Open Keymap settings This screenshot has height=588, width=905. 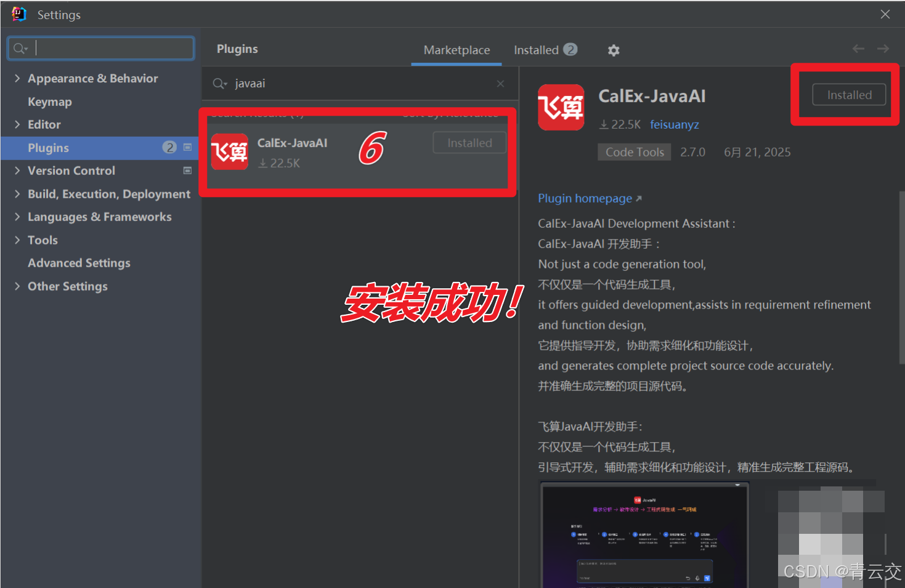tap(50, 102)
